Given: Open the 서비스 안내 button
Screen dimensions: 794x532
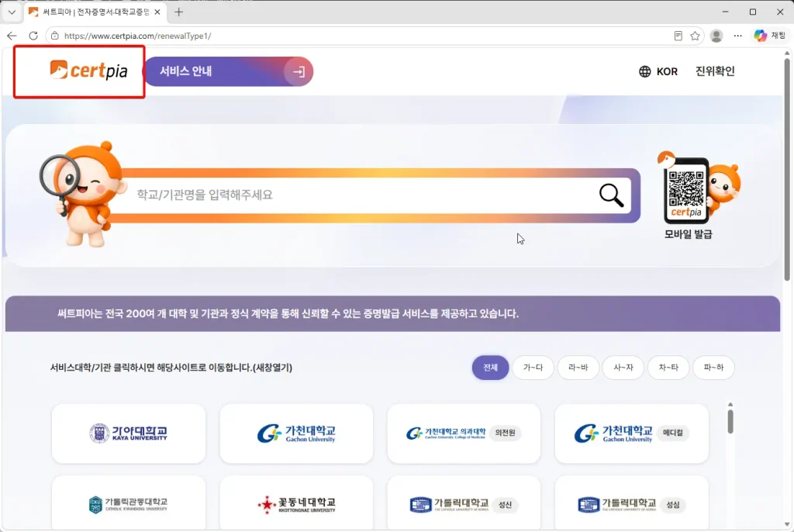Looking at the screenshot, I should tap(228, 71).
